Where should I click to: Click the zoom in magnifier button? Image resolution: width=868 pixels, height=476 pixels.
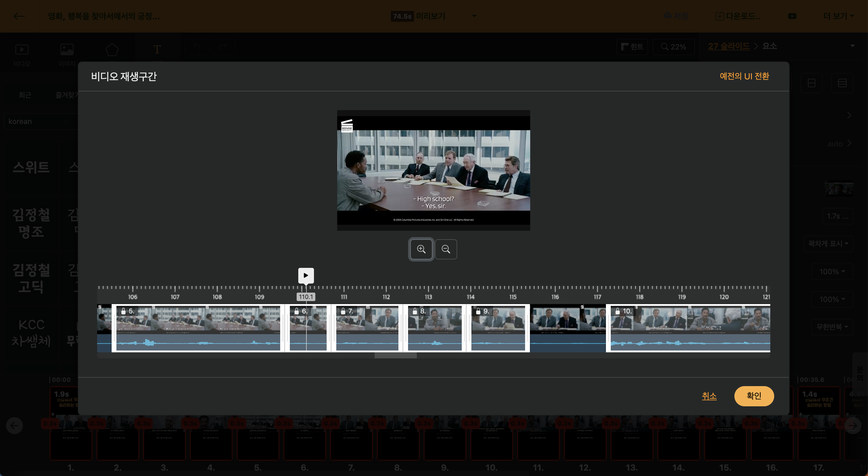point(421,249)
